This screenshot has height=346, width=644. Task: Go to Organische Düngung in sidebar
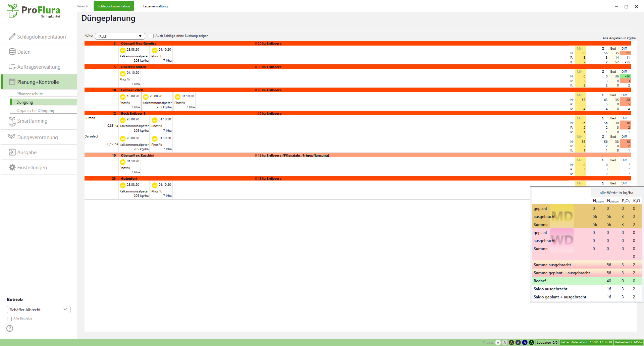[x=35, y=111]
